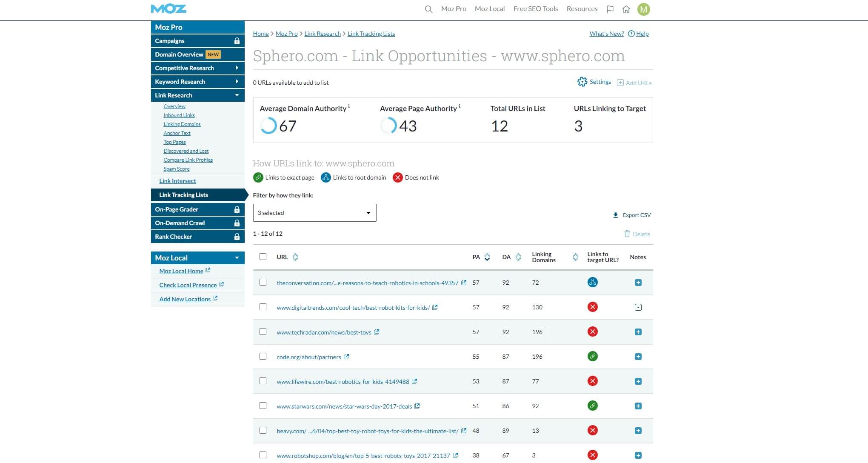The image size is (868, 463).
Task: Open the Spam Score sidebar link
Action: pos(177,169)
